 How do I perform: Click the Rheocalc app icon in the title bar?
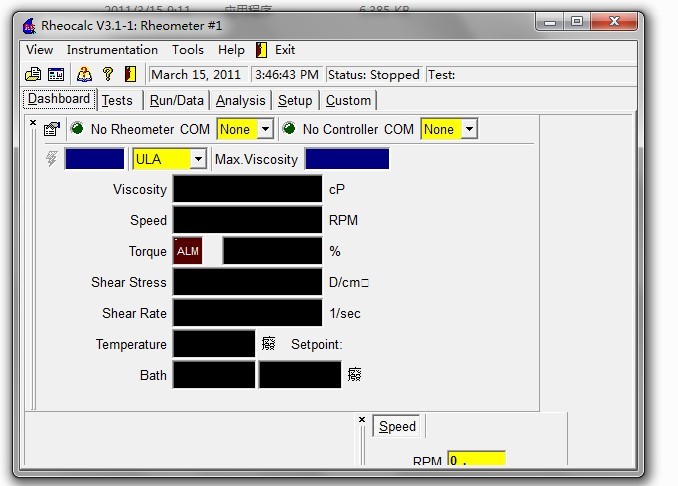tap(29, 26)
